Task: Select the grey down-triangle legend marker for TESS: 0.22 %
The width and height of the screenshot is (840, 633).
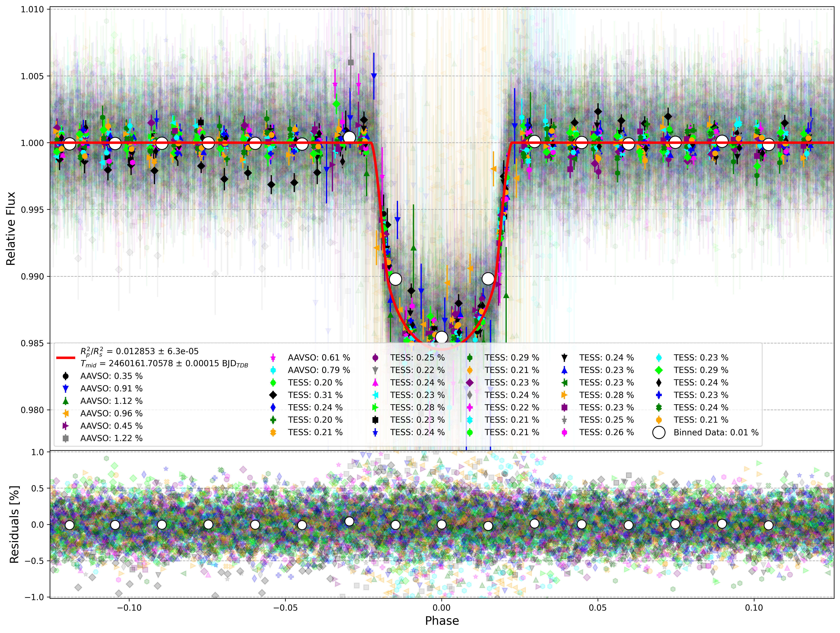Action: 375,370
